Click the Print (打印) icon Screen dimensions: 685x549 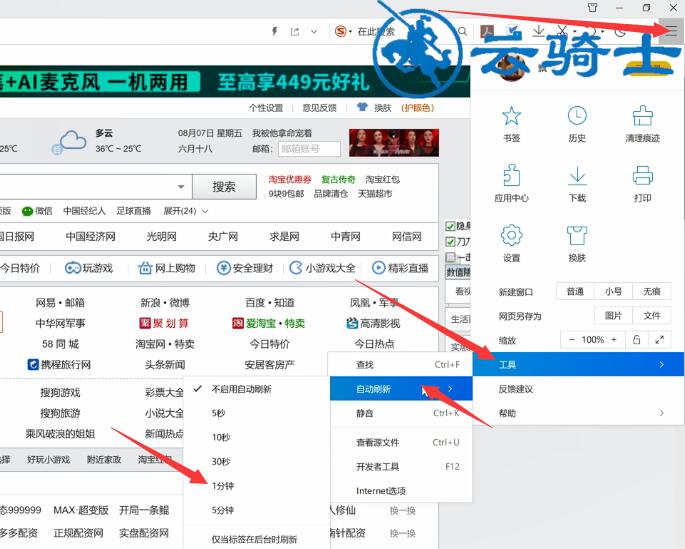[643, 175]
